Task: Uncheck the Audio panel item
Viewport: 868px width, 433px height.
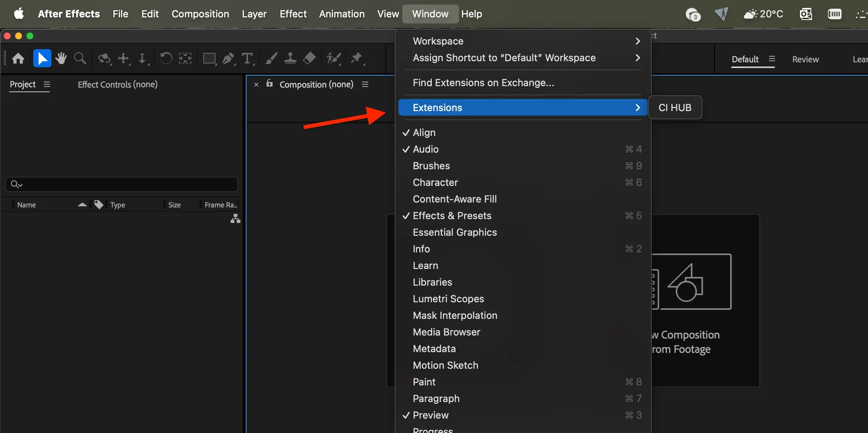Action: (x=524, y=149)
